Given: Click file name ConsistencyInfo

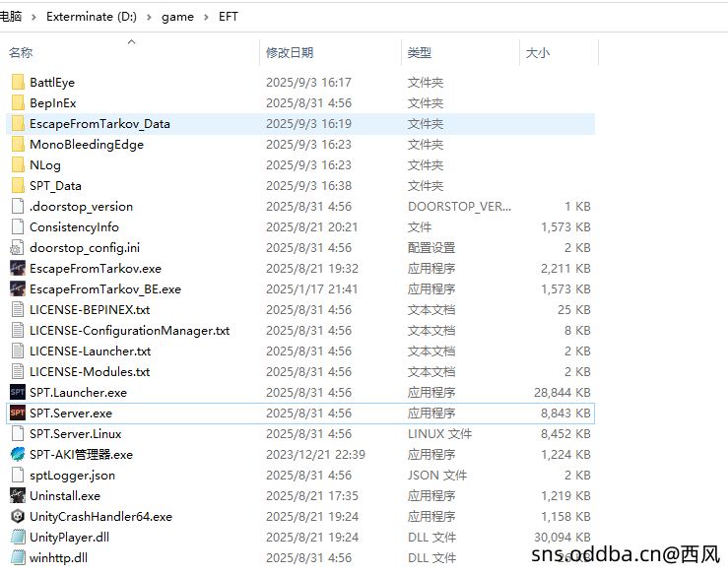Looking at the screenshot, I should (74, 227).
